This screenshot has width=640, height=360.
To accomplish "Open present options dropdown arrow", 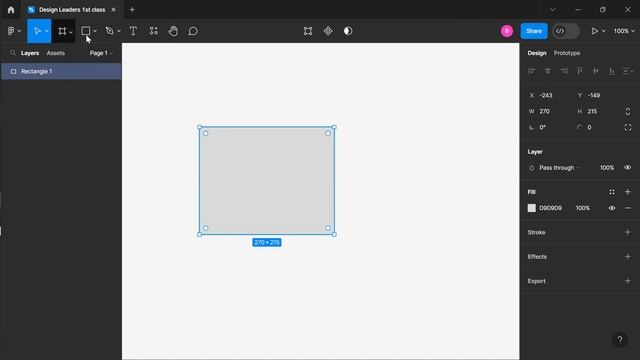I will [603, 31].
